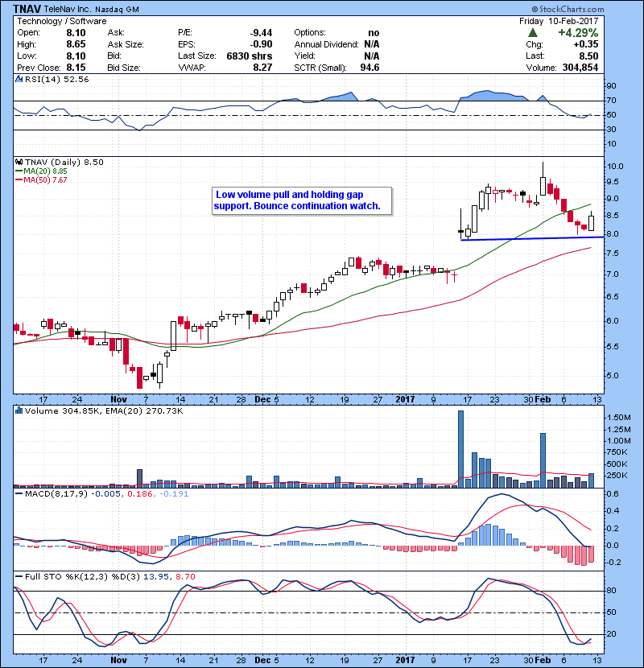644x668 pixels.
Task: Click the MA(20) 8.85 legend label
Action: pyautogui.click(x=45, y=171)
